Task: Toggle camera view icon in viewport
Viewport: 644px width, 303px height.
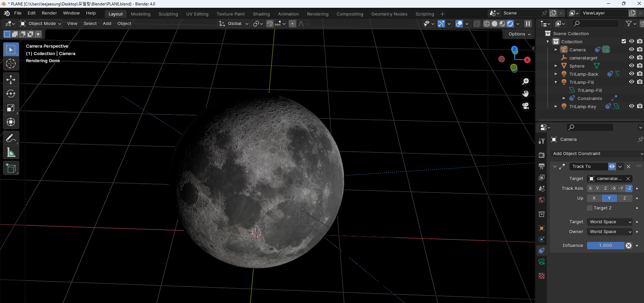Action: point(525,106)
